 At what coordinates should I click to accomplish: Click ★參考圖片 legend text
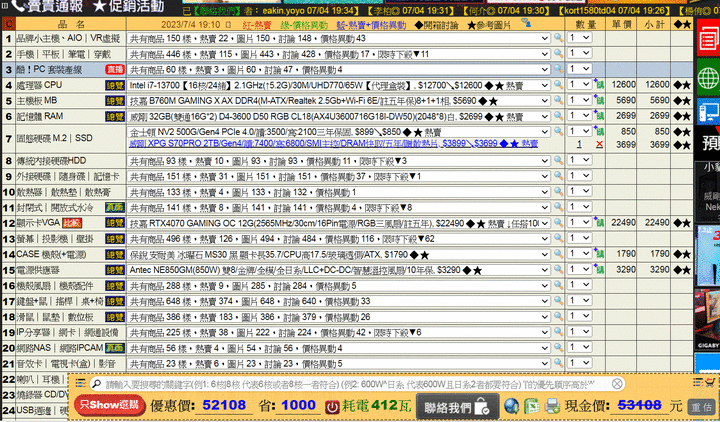pyautogui.click(x=489, y=25)
